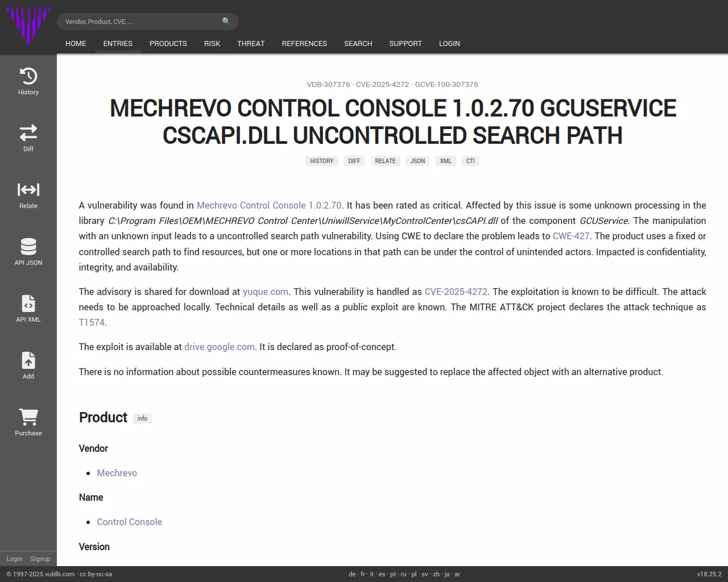The image size is (728, 582).
Task: Open the PRODUCTS menu item
Action: click(168, 43)
